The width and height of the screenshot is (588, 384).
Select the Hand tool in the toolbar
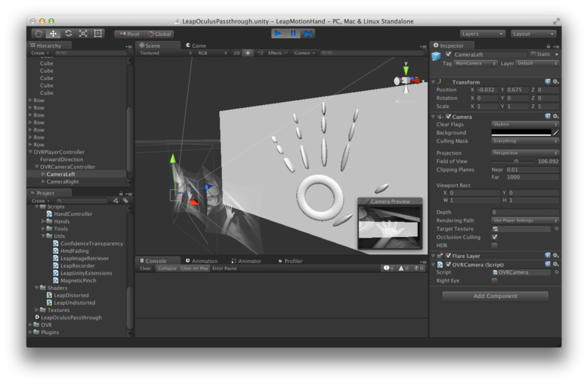tap(39, 34)
